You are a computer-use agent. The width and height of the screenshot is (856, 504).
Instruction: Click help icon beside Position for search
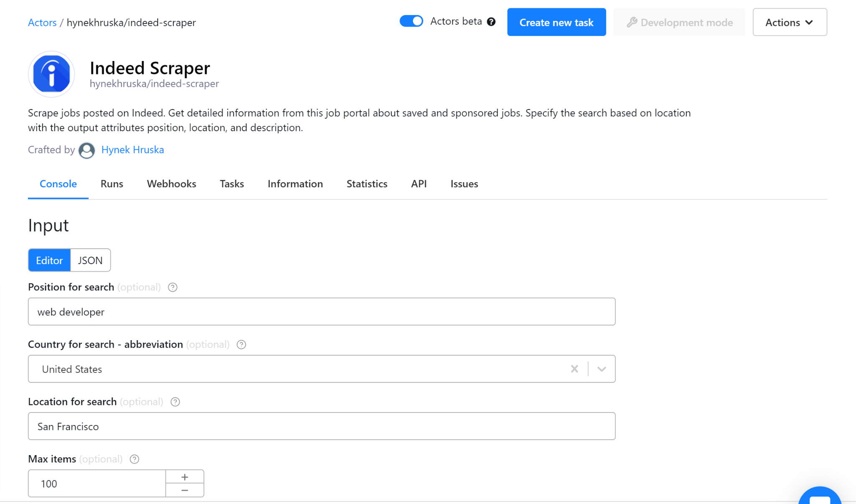click(x=173, y=287)
